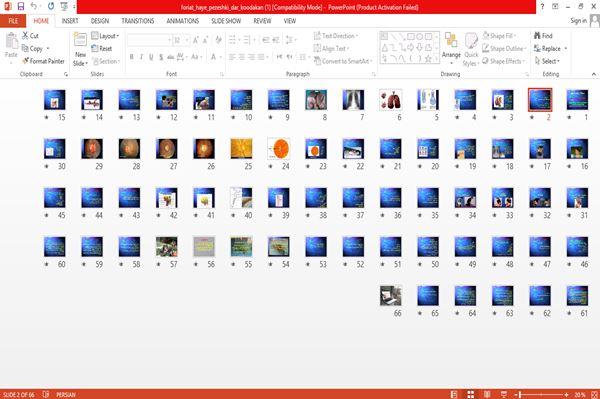600x399 pixels.
Task: Open the Shape Fill dropdown
Action: click(x=499, y=36)
